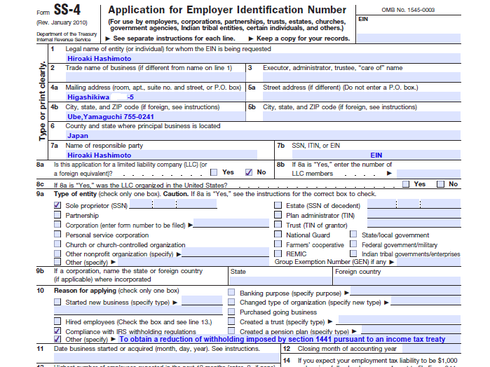Click Created a pension plan specify field
This screenshot has height=367, width=490.
411,329
